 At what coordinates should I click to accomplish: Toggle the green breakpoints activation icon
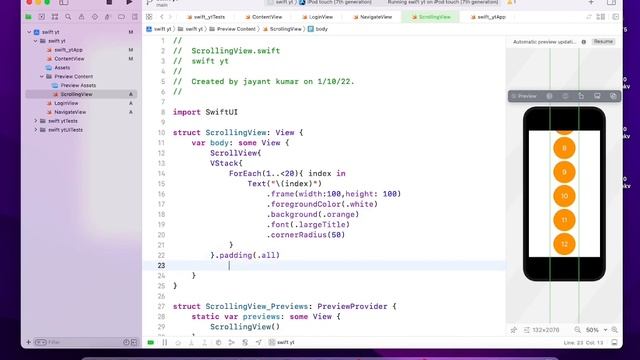pos(151,342)
